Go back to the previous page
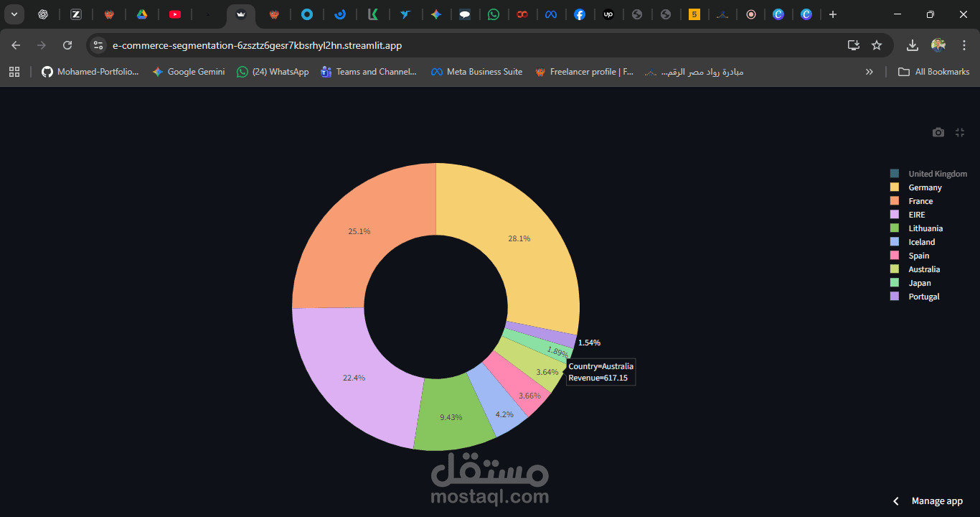The image size is (980, 517). pos(16,45)
